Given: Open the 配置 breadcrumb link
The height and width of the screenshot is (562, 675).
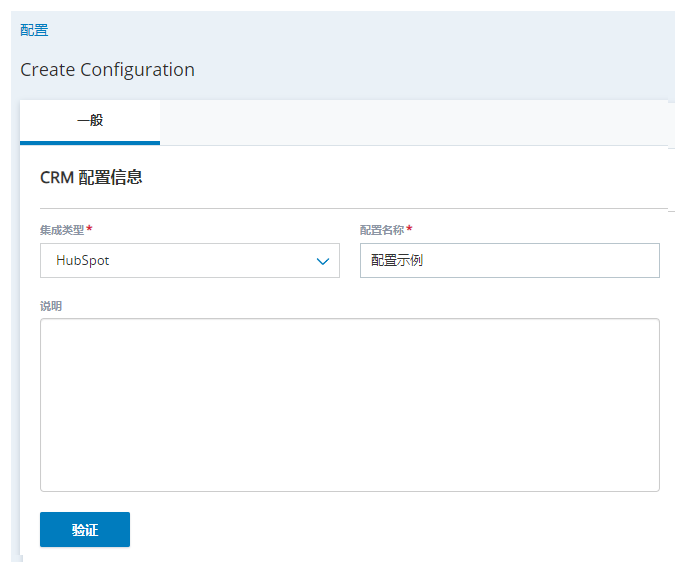Looking at the screenshot, I should coord(34,30).
